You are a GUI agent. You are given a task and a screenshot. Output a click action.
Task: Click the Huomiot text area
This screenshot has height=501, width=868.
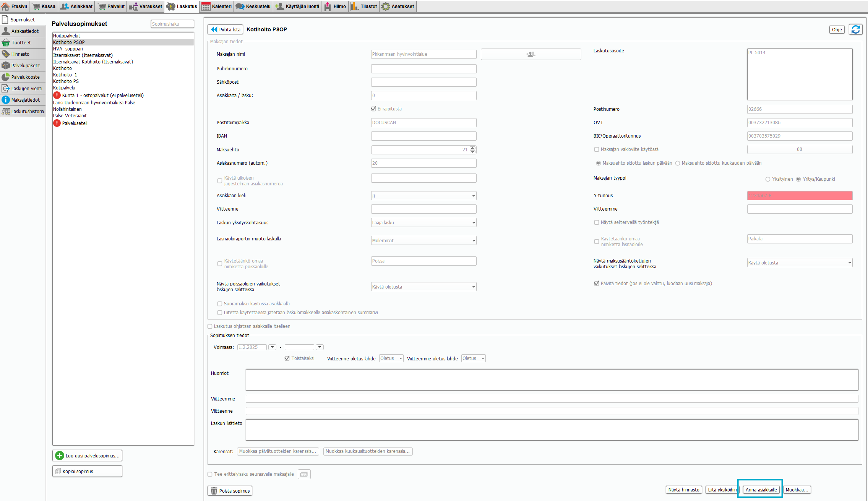tap(552, 379)
